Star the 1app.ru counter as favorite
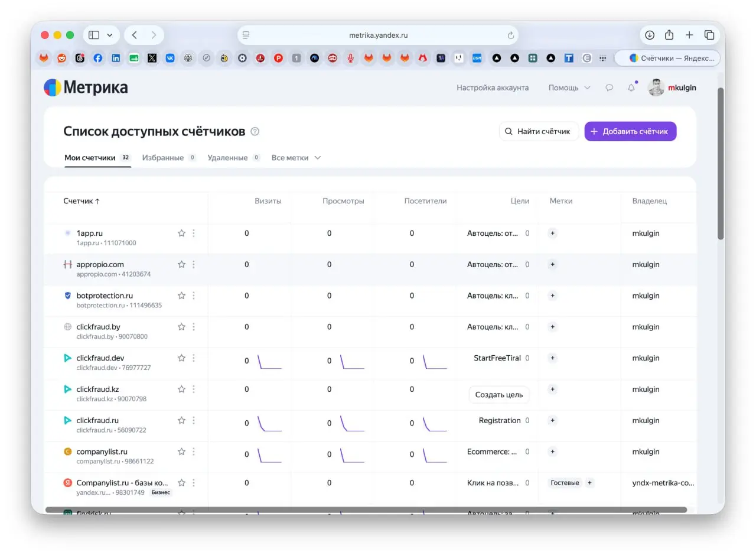 click(181, 233)
